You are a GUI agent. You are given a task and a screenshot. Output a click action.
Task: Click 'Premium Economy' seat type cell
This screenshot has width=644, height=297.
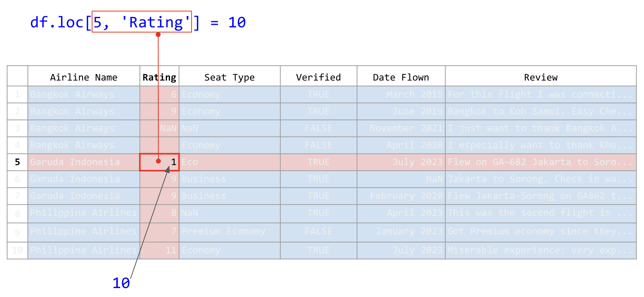point(230,232)
